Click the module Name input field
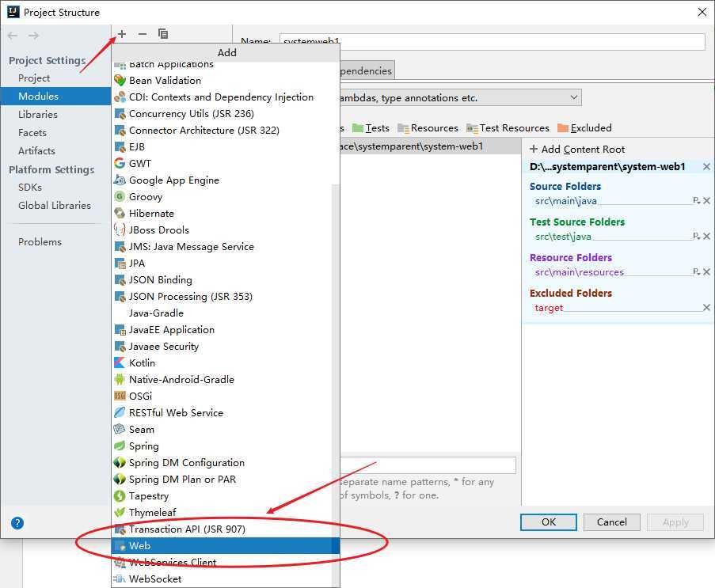This screenshot has width=715, height=588. point(492,41)
